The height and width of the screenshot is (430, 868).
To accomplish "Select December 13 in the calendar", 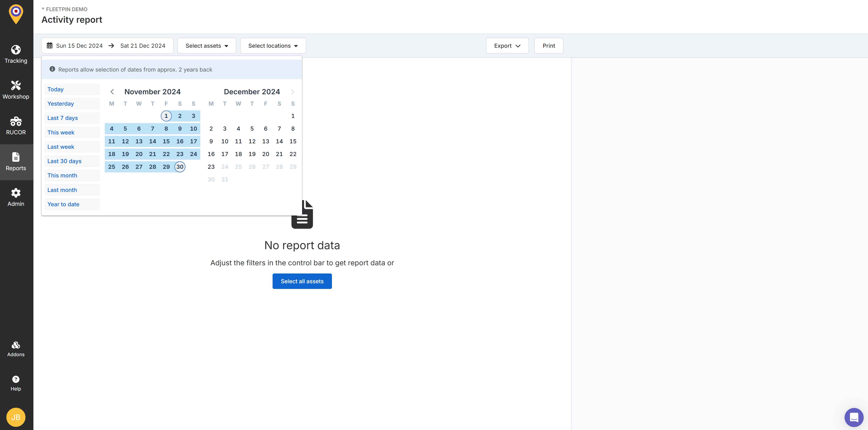I will click(266, 142).
